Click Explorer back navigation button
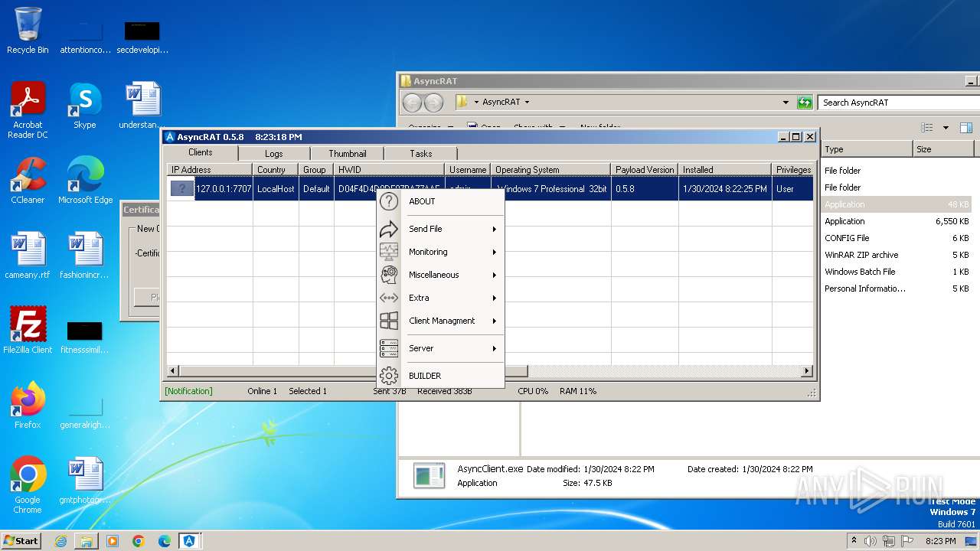The image size is (980, 551). pos(412,103)
